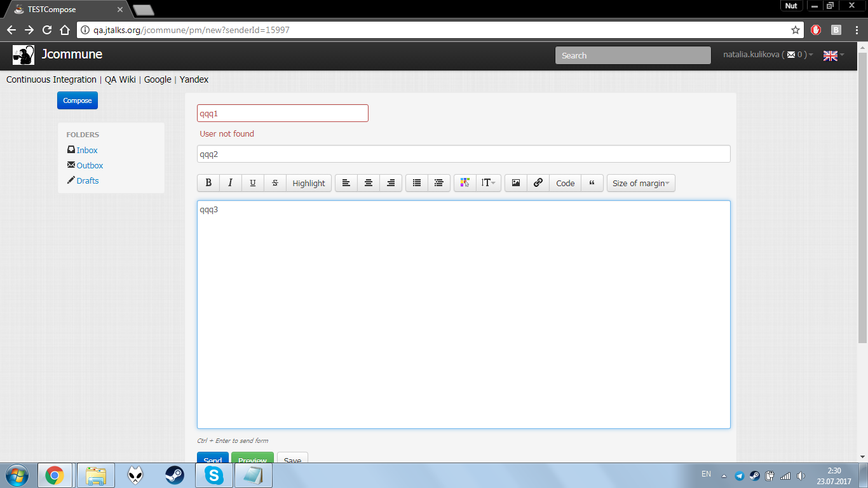The width and height of the screenshot is (868, 488).
Task: Insert a hyperlink with the link icon
Action: pyautogui.click(x=538, y=183)
